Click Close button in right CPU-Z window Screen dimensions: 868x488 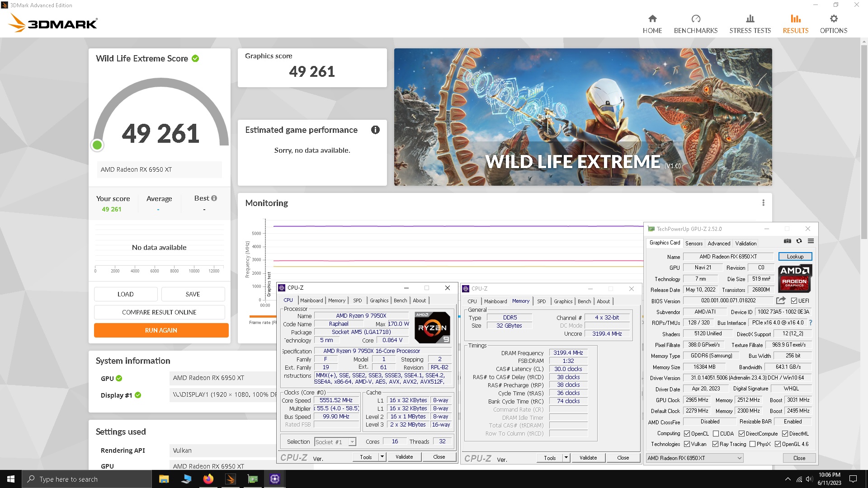(623, 458)
